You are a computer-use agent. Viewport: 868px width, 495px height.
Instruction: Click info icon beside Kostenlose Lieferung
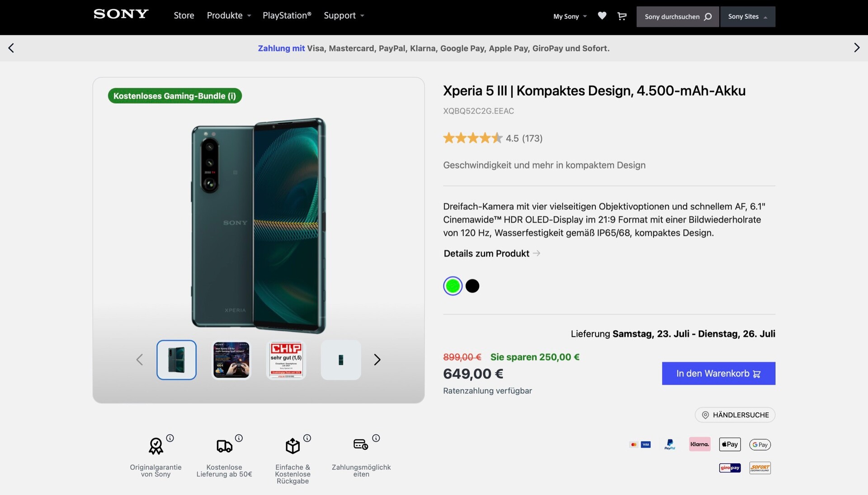tap(239, 438)
